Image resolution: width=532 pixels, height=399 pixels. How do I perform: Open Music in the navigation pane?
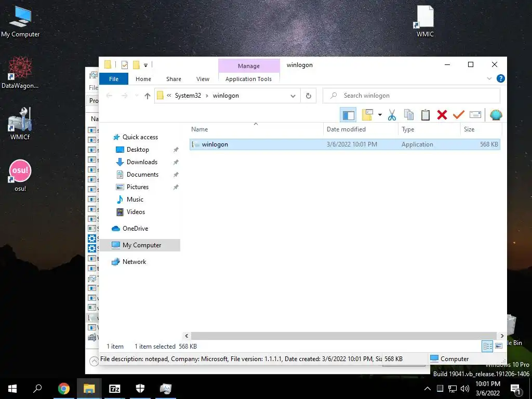(x=135, y=199)
